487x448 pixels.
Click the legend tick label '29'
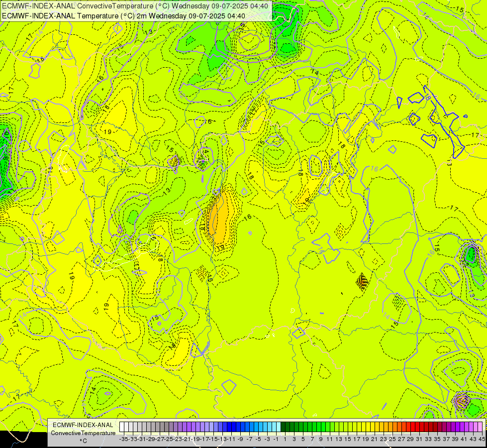click(410, 440)
